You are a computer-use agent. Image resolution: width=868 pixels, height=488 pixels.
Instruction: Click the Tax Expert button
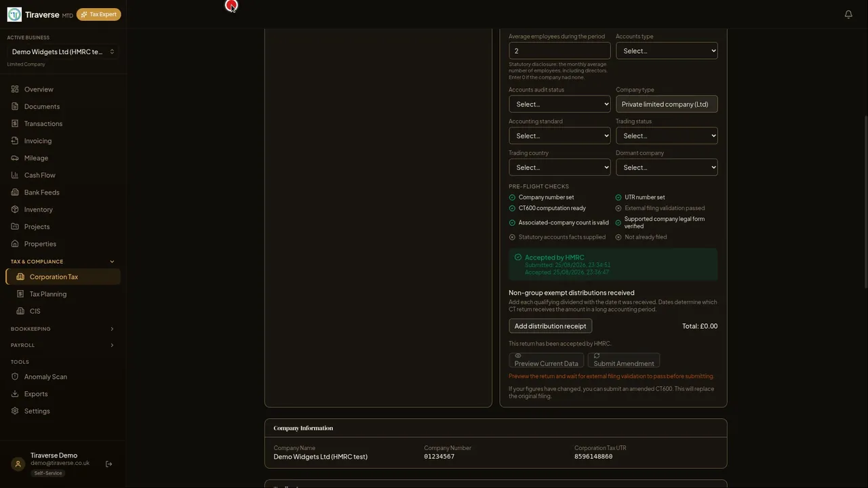(x=99, y=14)
